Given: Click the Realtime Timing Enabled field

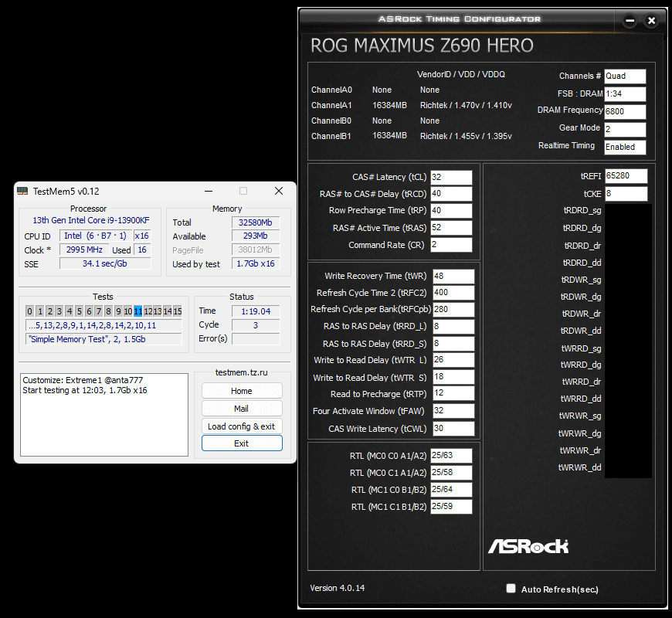Looking at the screenshot, I should coord(625,147).
